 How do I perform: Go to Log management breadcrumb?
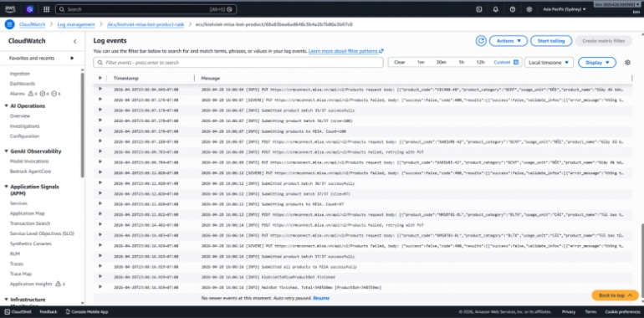click(76, 24)
